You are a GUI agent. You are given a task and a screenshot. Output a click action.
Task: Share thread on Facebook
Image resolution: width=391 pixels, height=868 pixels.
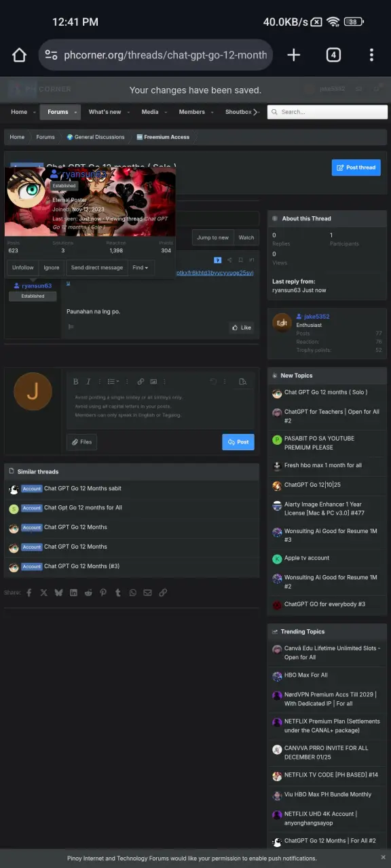[29, 593]
